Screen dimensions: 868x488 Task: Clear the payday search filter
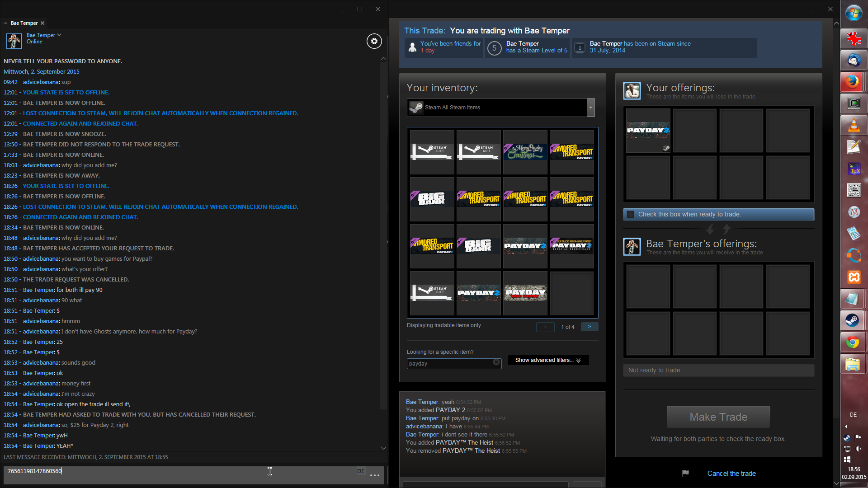(496, 362)
